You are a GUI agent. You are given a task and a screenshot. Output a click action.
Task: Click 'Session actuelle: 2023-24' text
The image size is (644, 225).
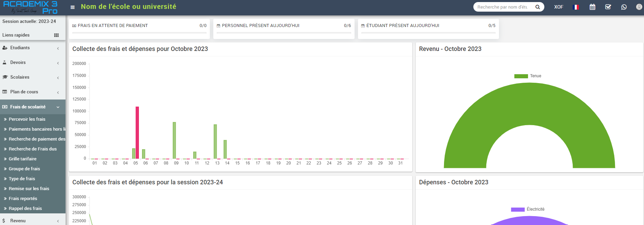(29, 22)
